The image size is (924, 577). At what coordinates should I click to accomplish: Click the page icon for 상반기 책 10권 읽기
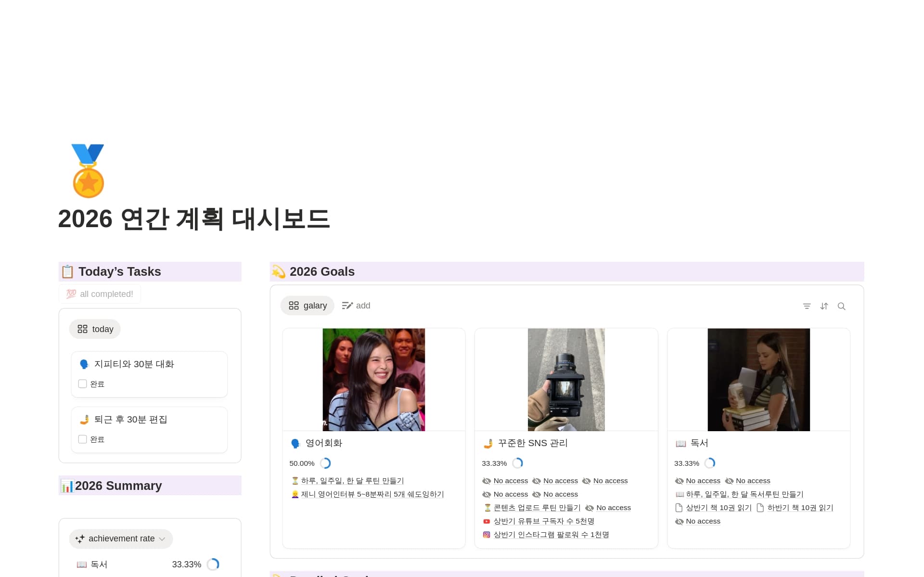click(x=679, y=508)
